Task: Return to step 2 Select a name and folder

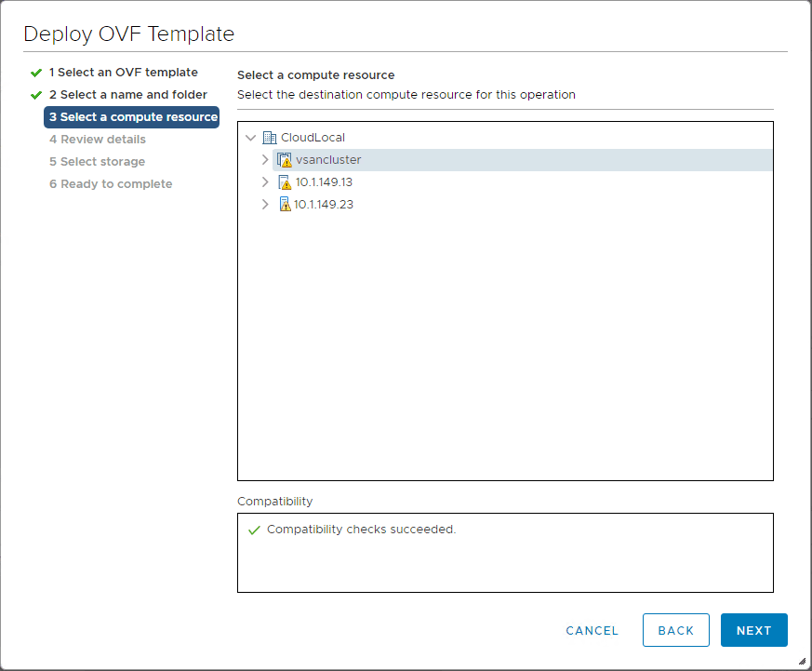Action: click(x=128, y=94)
